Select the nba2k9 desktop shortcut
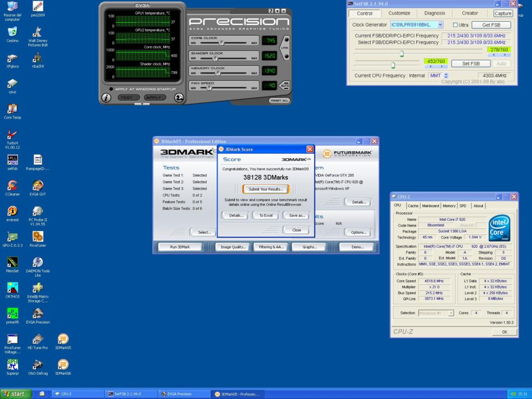 [37, 60]
